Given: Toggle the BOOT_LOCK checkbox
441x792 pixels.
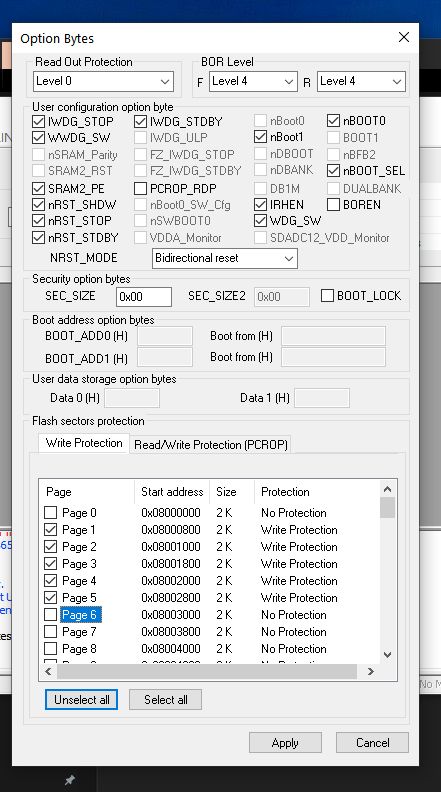Looking at the screenshot, I should pyautogui.click(x=327, y=296).
